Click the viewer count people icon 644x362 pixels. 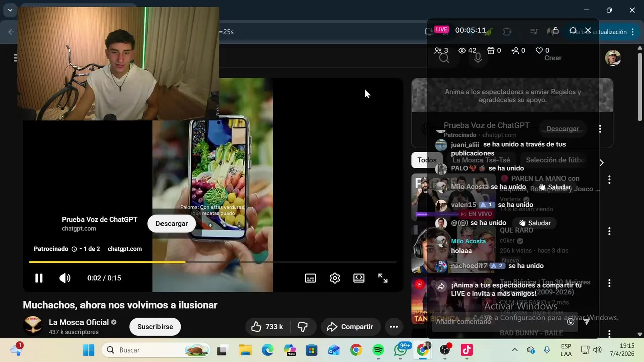(438, 50)
